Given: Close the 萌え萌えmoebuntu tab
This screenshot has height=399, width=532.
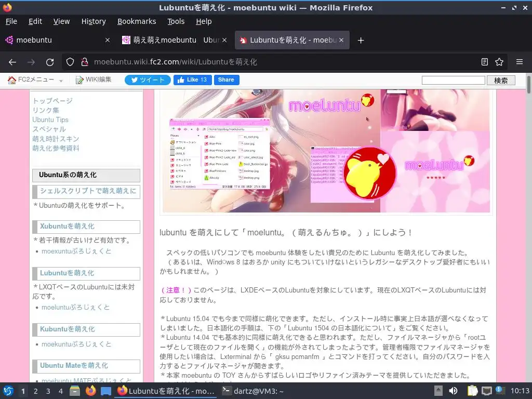Looking at the screenshot, I should pos(224,40).
